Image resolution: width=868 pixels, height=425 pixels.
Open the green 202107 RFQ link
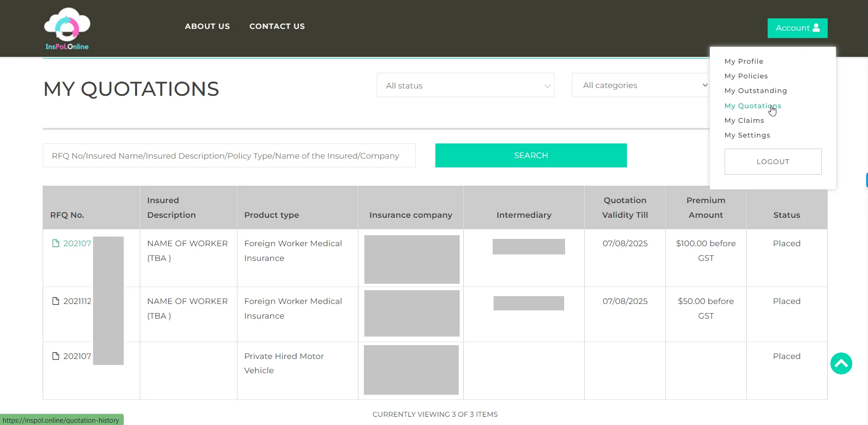77,243
